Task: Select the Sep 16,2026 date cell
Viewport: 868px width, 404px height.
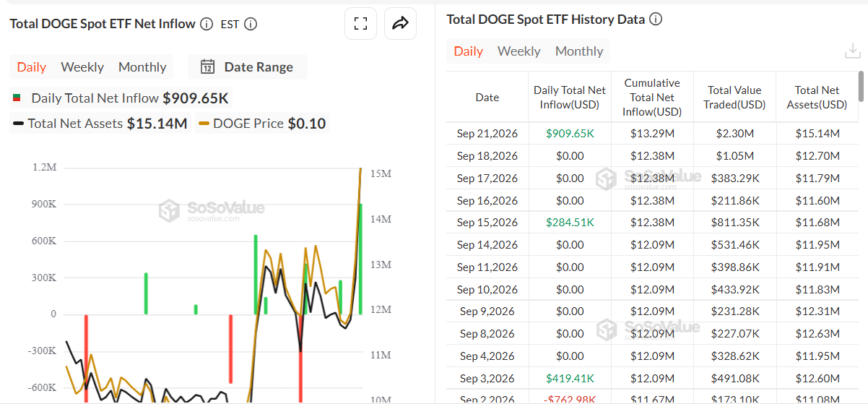Action: [x=487, y=201]
